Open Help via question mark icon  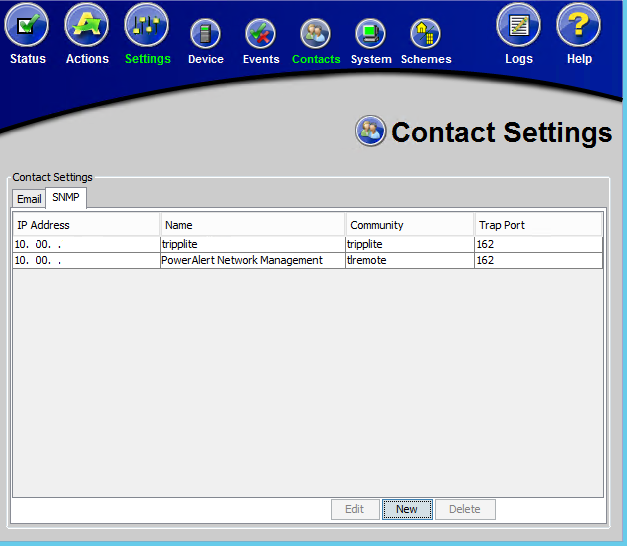579,25
